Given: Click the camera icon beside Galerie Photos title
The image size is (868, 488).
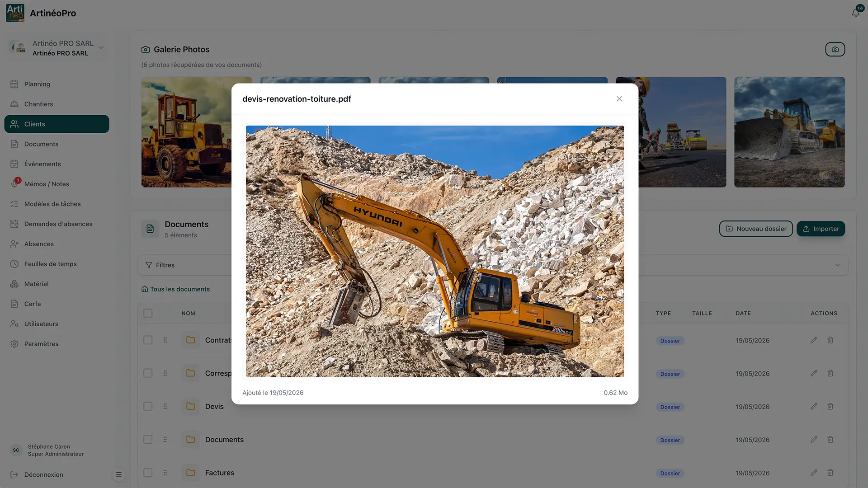Looking at the screenshot, I should coord(146,49).
